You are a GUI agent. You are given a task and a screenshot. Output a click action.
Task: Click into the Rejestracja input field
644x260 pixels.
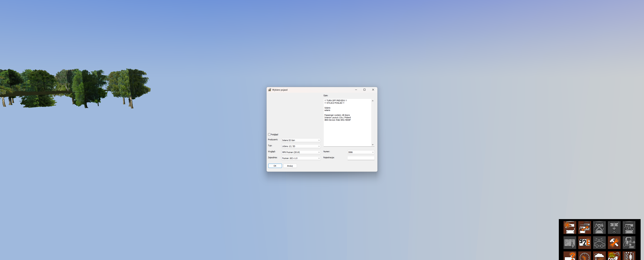[361, 158]
